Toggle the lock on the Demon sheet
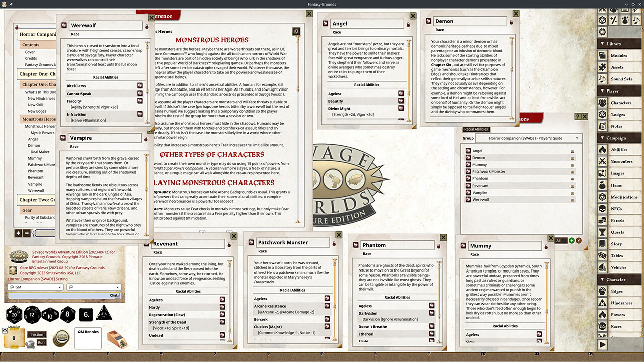This screenshot has width=644, height=362. pos(511,22)
